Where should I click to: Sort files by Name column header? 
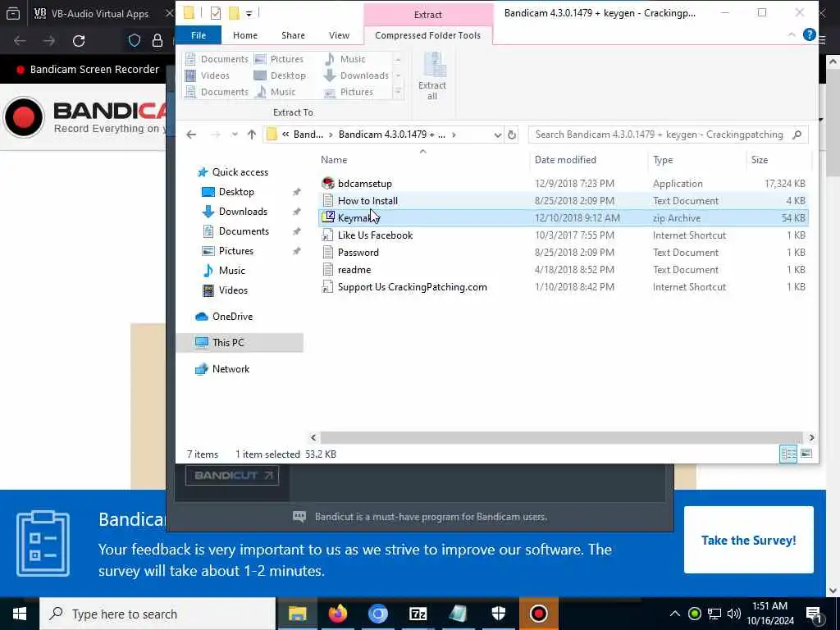(334, 160)
